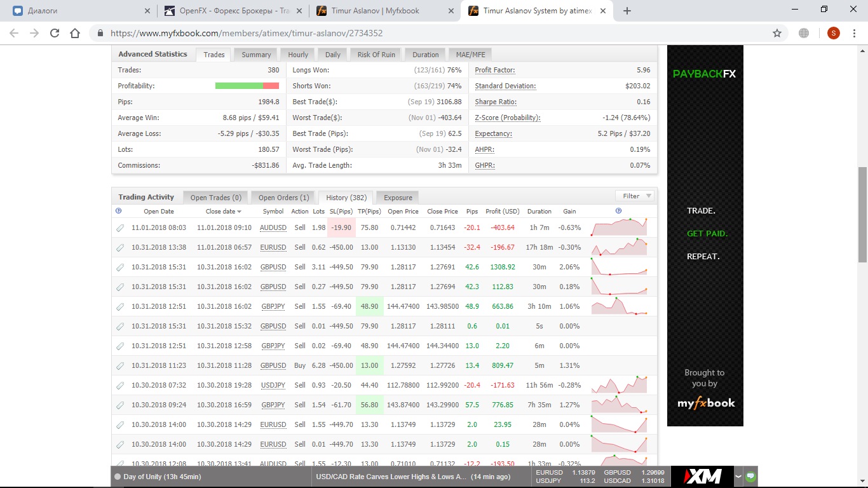Reload the Myfxbook page
The height and width of the screenshot is (488, 868).
click(55, 33)
